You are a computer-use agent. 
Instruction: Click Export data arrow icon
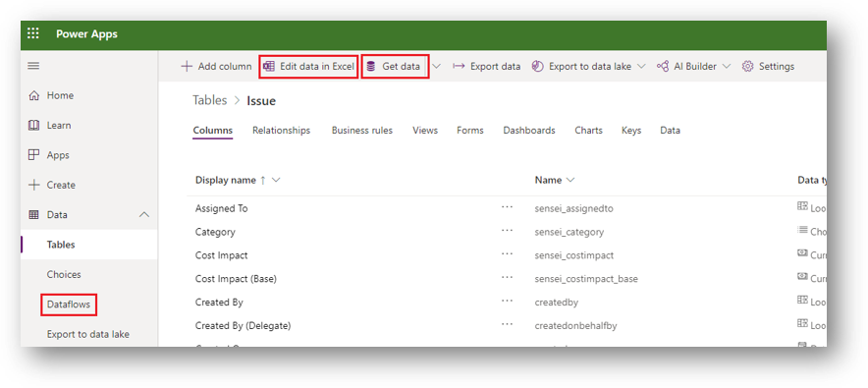tap(459, 67)
